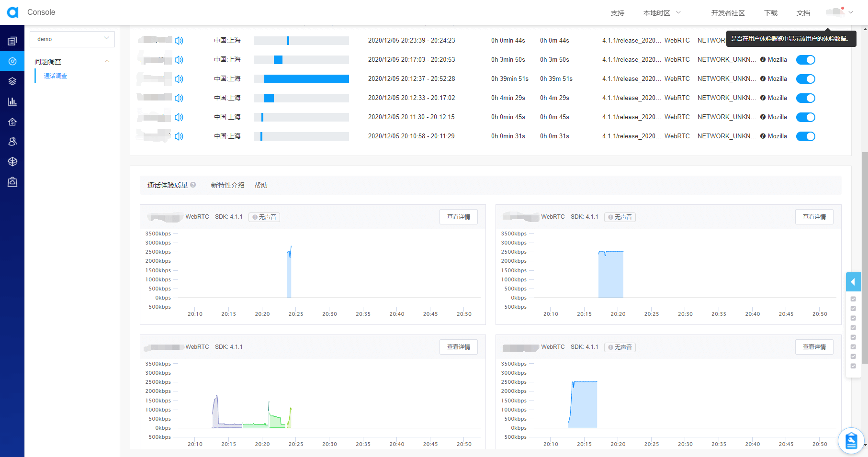Screen dimensions: 868x457
Task: Click 查看详情 on chart card peaking near 20:15
Action: (814, 347)
